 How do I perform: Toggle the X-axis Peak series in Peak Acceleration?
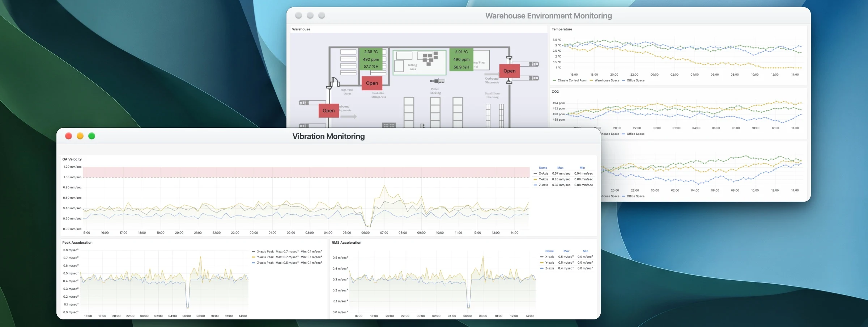[x=265, y=251]
